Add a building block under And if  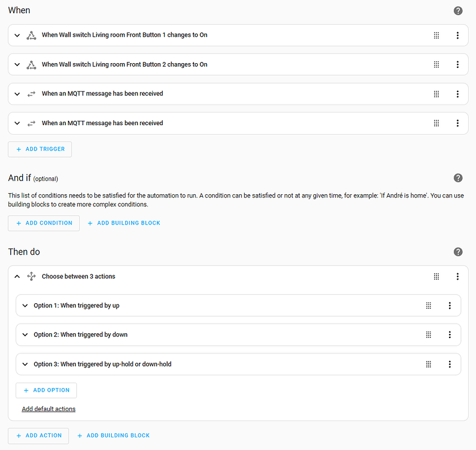coord(124,223)
